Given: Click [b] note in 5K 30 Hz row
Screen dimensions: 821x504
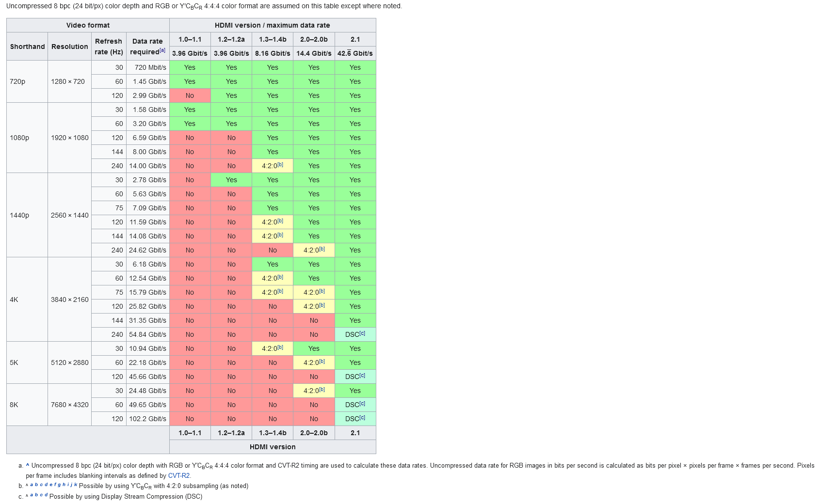Looking at the screenshot, I should (280, 347).
